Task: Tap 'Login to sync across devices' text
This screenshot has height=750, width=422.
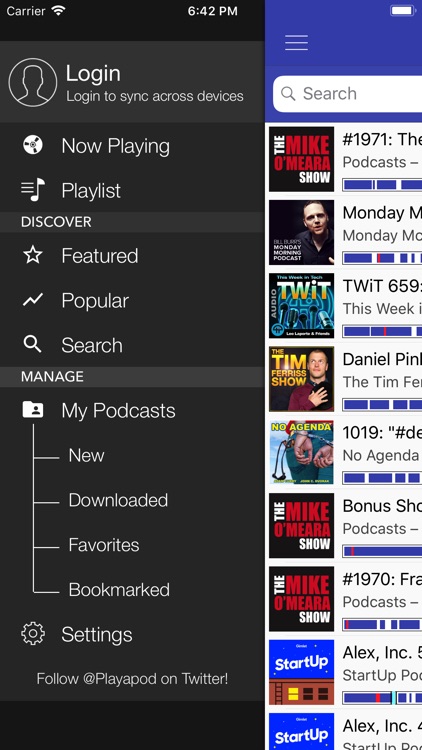Action: click(155, 96)
